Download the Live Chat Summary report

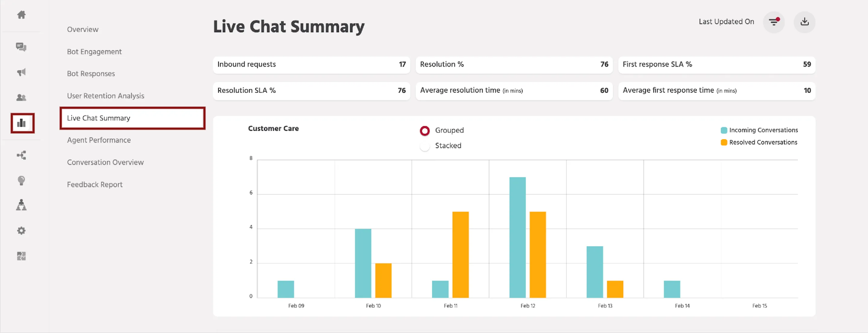(804, 22)
